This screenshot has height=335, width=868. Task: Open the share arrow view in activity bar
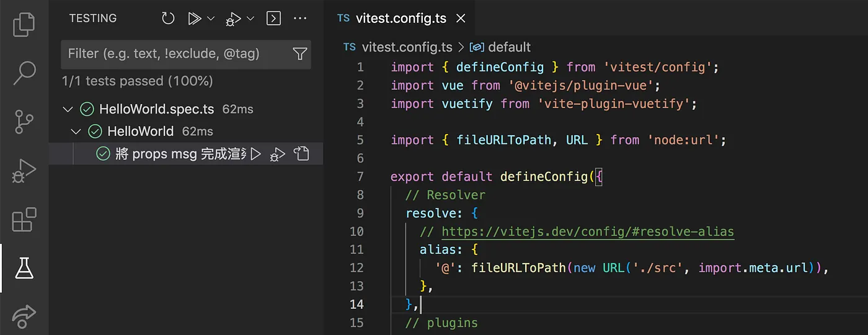[24, 316]
